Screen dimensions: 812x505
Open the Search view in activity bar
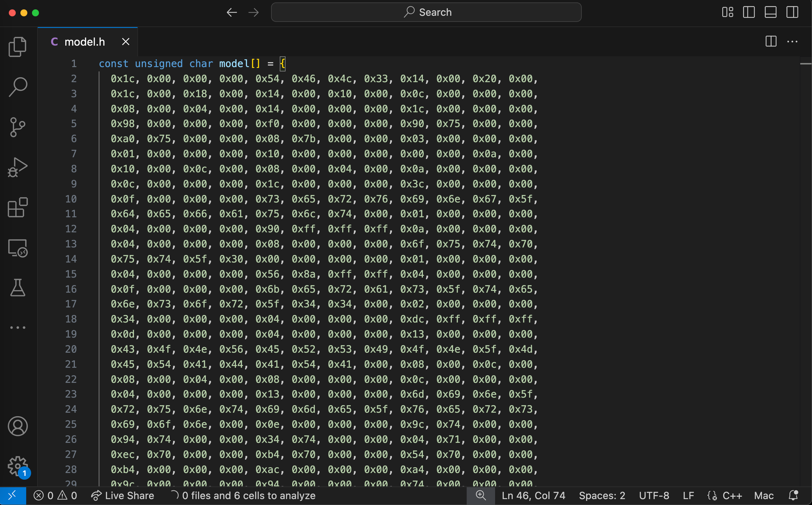(17, 87)
